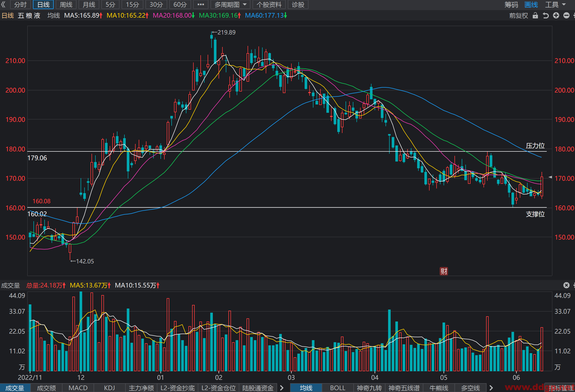Click the back double-chevron icon
Viewport: 575px width, 392px height.
(3, 4)
